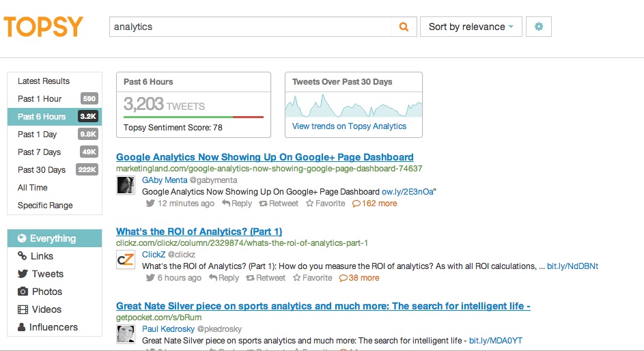Favorite GAby Menta's tweet
The height and width of the screenshot is (351, 644).
pos(326,203)
